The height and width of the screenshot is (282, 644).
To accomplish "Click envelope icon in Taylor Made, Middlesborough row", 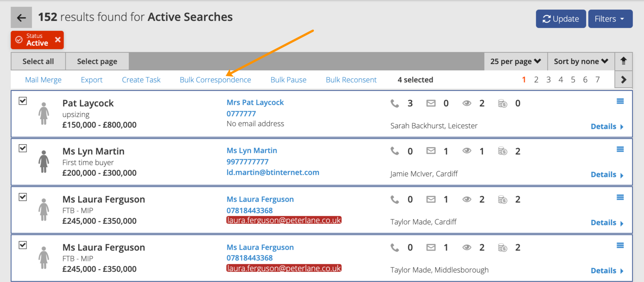I will (x=431, y=247).
